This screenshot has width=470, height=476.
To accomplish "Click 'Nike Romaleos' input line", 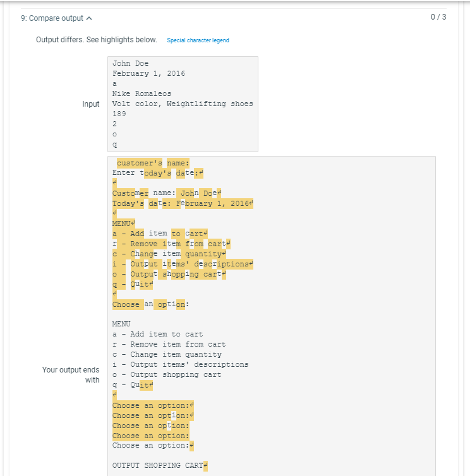I will pos(142,93).
